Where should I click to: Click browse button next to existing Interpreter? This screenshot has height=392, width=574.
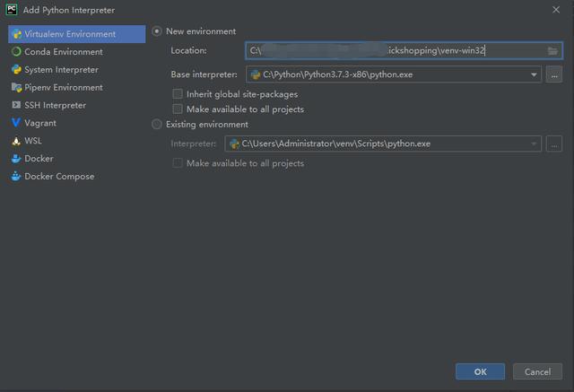(554, 144)
